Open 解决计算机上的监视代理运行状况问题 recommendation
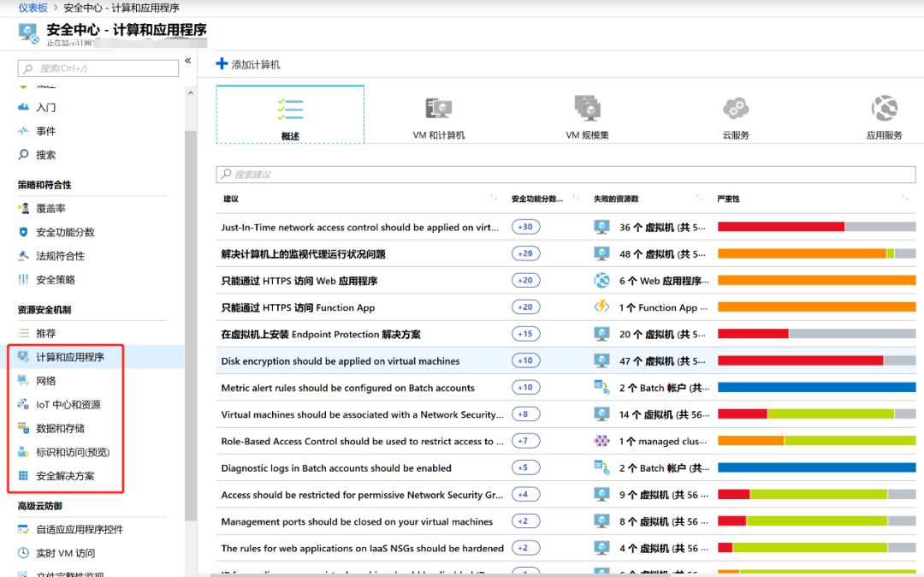 coord(303,254)
